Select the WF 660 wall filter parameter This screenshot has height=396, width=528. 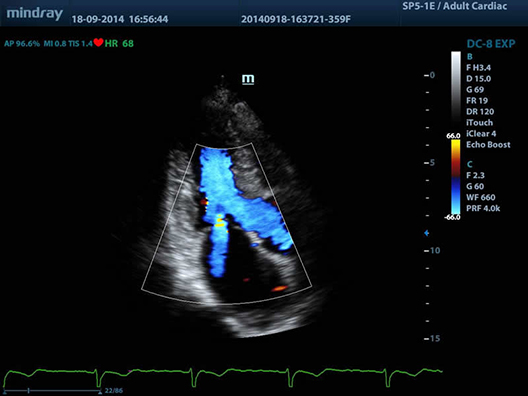[x=481, y=197]
